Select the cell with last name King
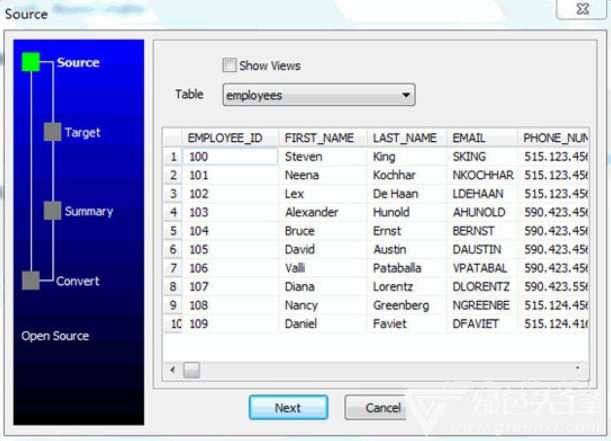Screen dimensions: 611x441 click(407, 157)
